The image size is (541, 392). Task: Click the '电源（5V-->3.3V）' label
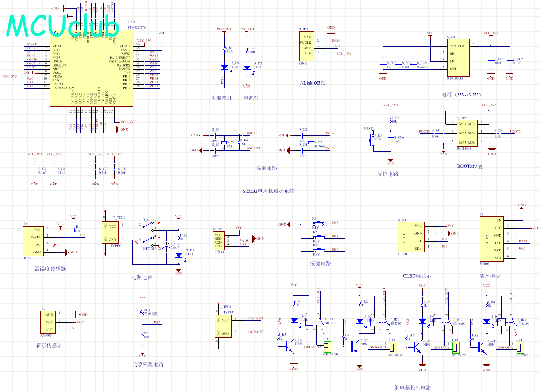461,95
